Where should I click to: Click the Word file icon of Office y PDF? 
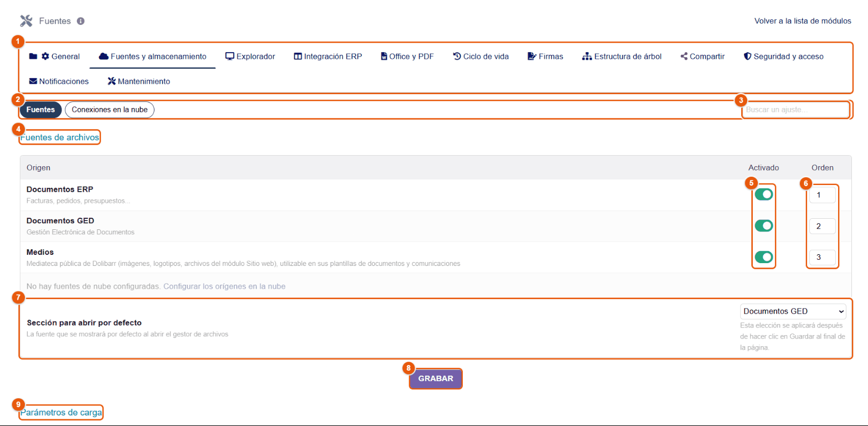tap(384, 57)
